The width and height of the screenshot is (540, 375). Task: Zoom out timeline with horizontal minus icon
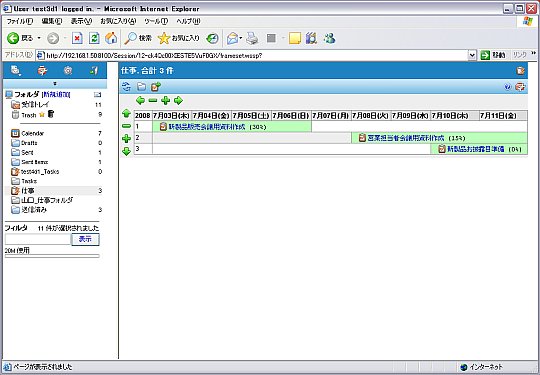tap(153, 101)
